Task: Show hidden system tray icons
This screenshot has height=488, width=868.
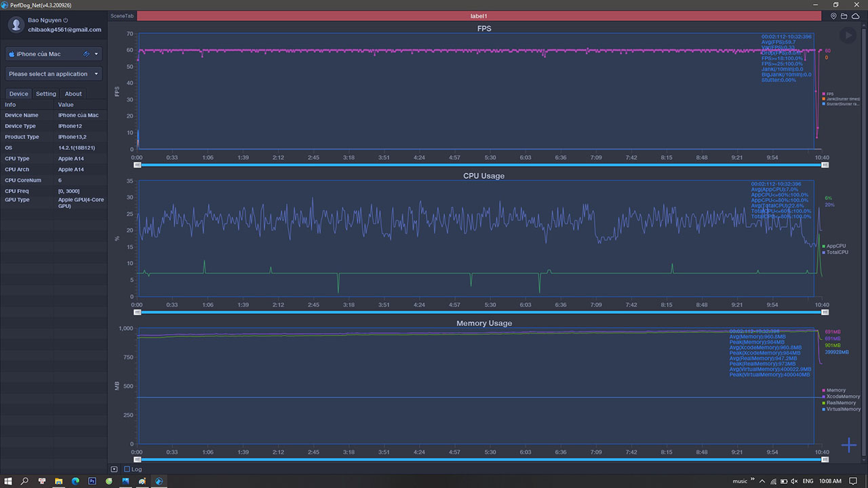Action: (762, 481)
